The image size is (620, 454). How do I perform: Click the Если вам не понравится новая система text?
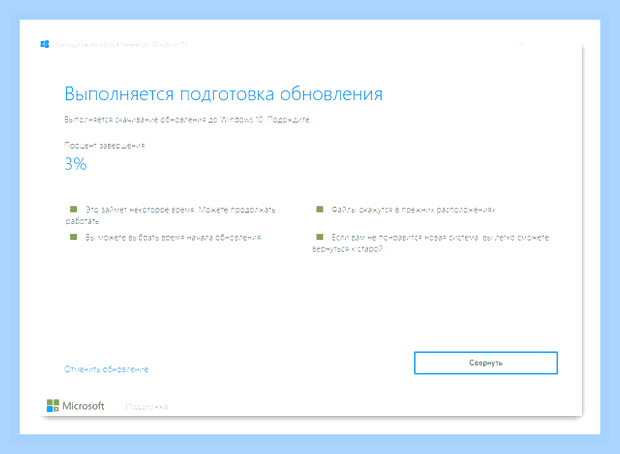click(431, 243)
